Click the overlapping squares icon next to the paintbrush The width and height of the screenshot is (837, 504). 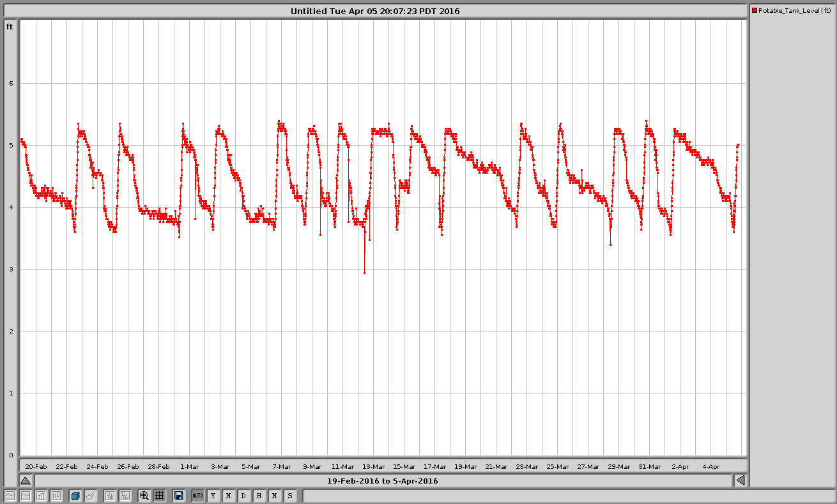coord(110,496)
